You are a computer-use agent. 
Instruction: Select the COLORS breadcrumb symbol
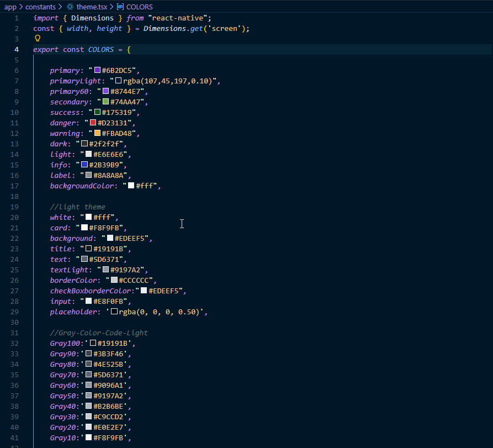pos(139,7)
